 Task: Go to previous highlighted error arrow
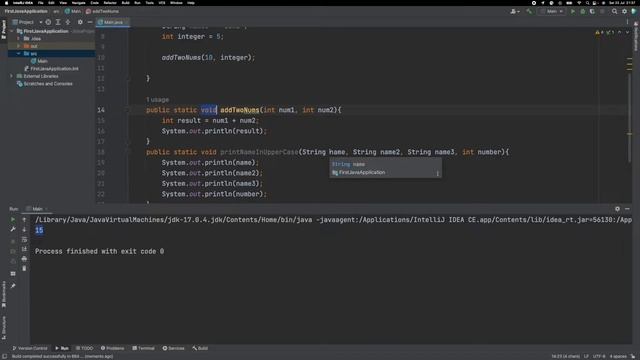[x=620, y=32]
